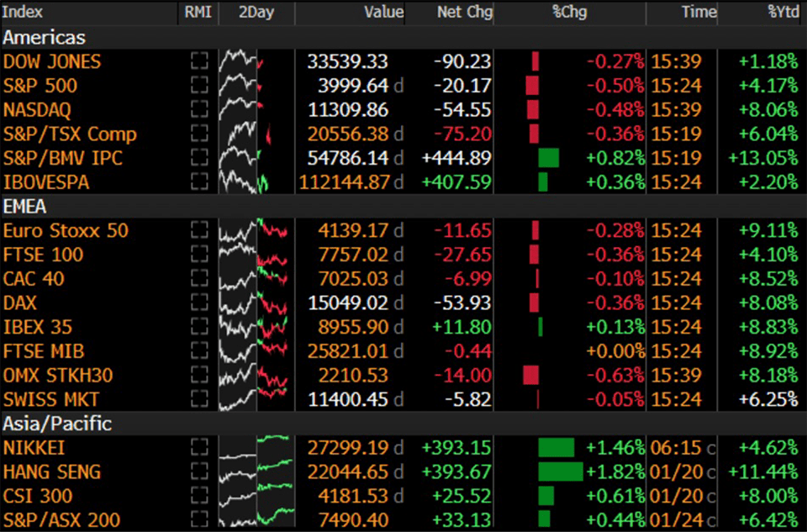Collapse the Americas region section
The width and height of the screenshot is (807, 532).
point(45,38)
